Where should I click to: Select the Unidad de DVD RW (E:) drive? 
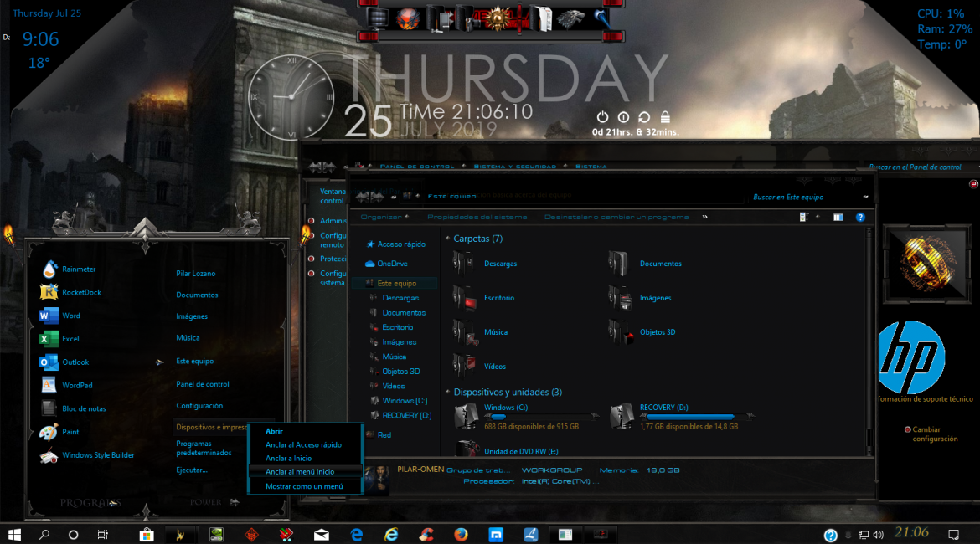(507, 450)
